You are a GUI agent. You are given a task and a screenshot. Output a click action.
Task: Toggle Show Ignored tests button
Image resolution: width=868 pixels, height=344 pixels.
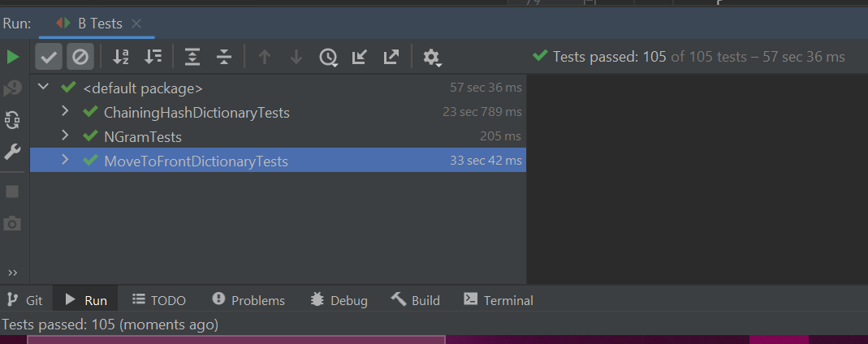point(80,57)
